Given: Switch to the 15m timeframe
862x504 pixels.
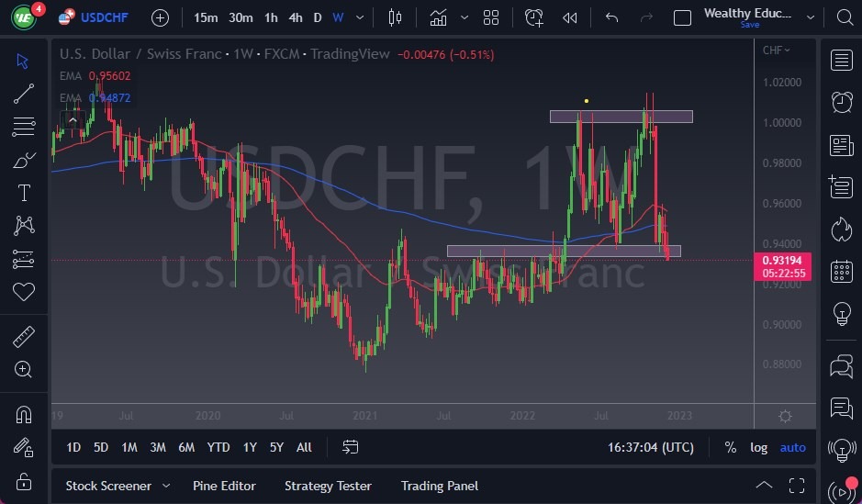Looking at the screenshot, I should (206, 17).
